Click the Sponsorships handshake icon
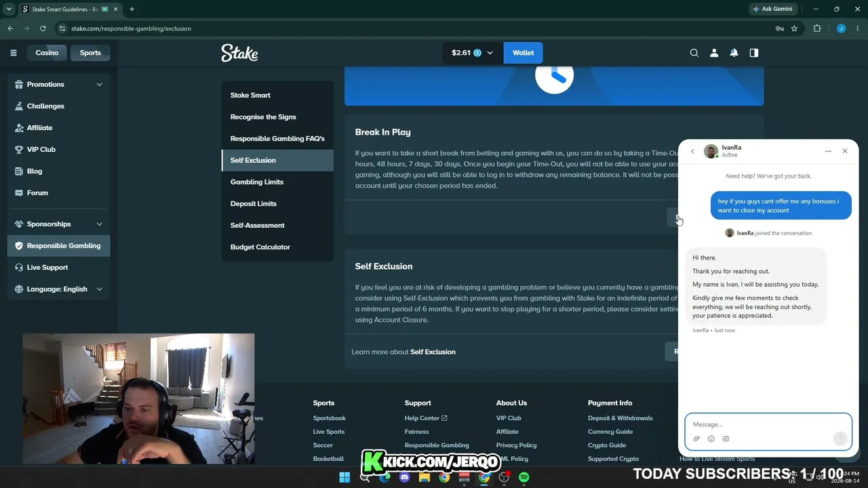This screenshot has width=868, height=488. [x=18, y=224]
